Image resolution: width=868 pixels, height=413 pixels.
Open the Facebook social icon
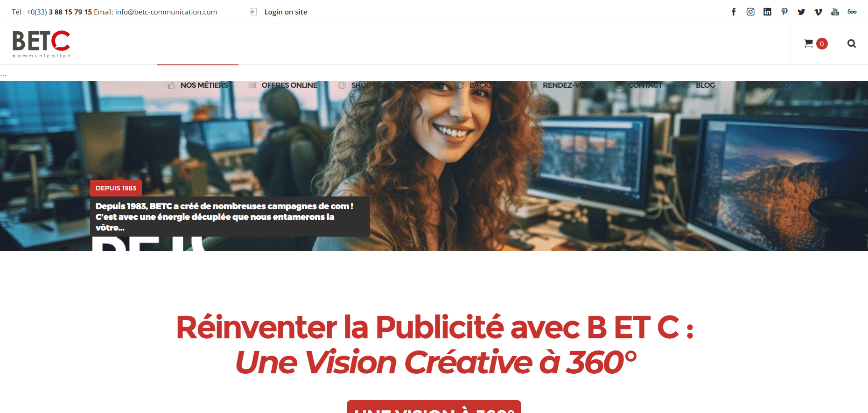(x=734, y=12)
